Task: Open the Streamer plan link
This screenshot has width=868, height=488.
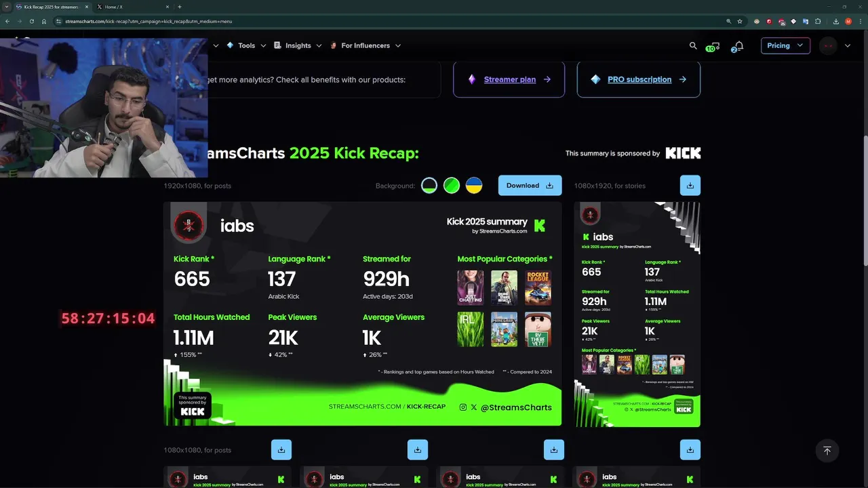Action: [x=509, y=79]
